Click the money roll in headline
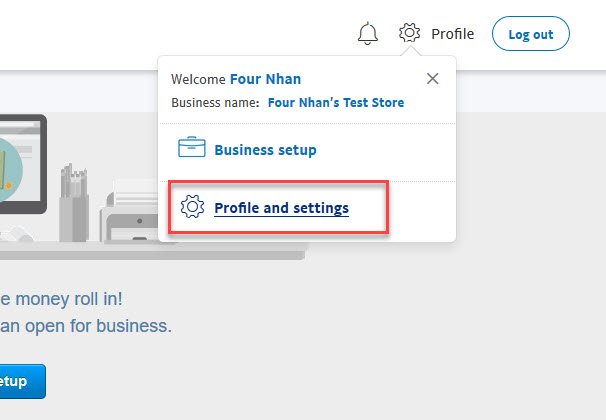Viewport: 606px width, 420px height. click(61, 299)
